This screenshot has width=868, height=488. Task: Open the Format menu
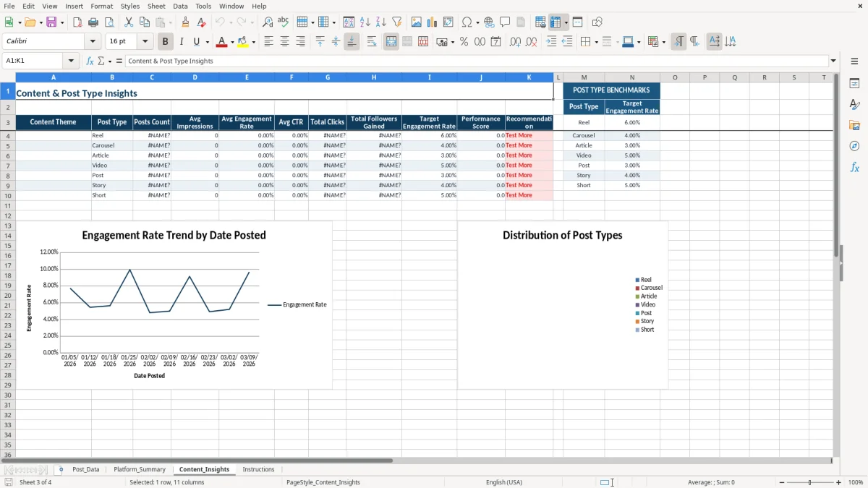click(101, 6)
